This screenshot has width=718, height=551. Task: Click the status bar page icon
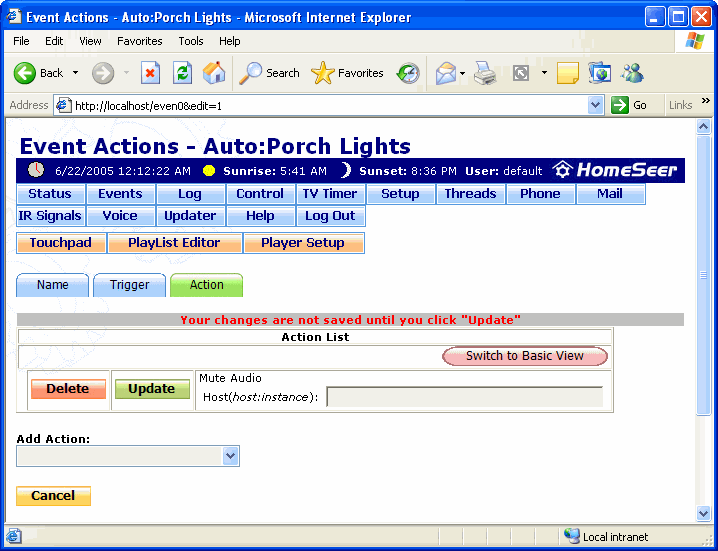click(13, 535)
